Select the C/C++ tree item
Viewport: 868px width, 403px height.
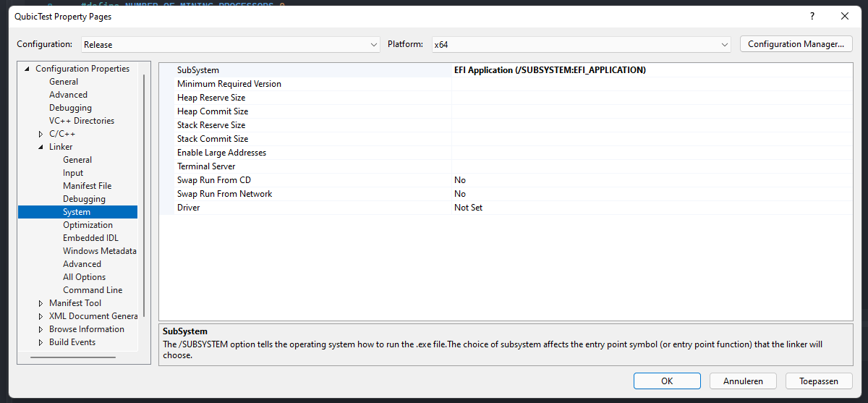click(x=62, y=134)
